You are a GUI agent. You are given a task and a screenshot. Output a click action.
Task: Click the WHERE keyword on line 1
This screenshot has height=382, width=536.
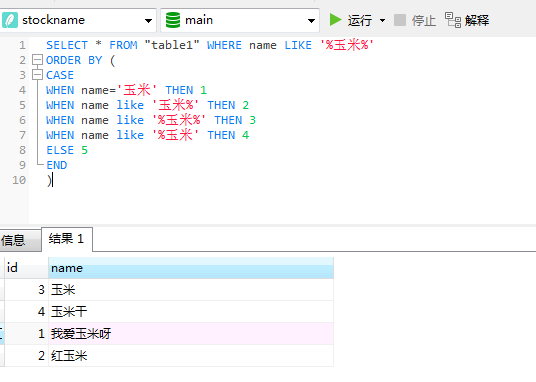(224, 45)
